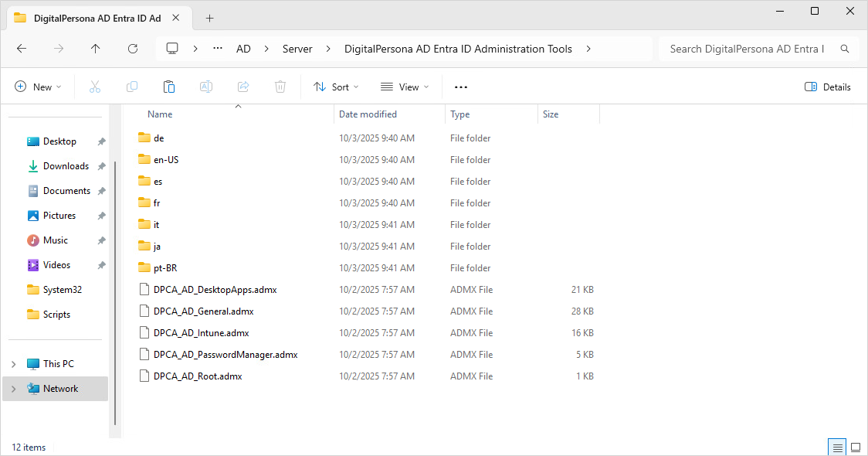
Task: Navigate back with the back arrow
Action: point(22,49)
